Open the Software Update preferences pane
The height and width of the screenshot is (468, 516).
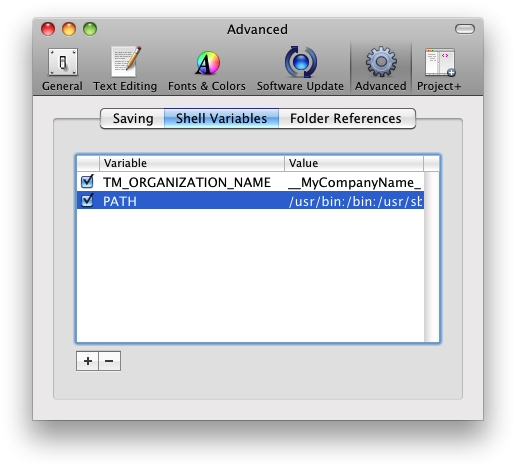pyautogui.click(x=300, y=69)
